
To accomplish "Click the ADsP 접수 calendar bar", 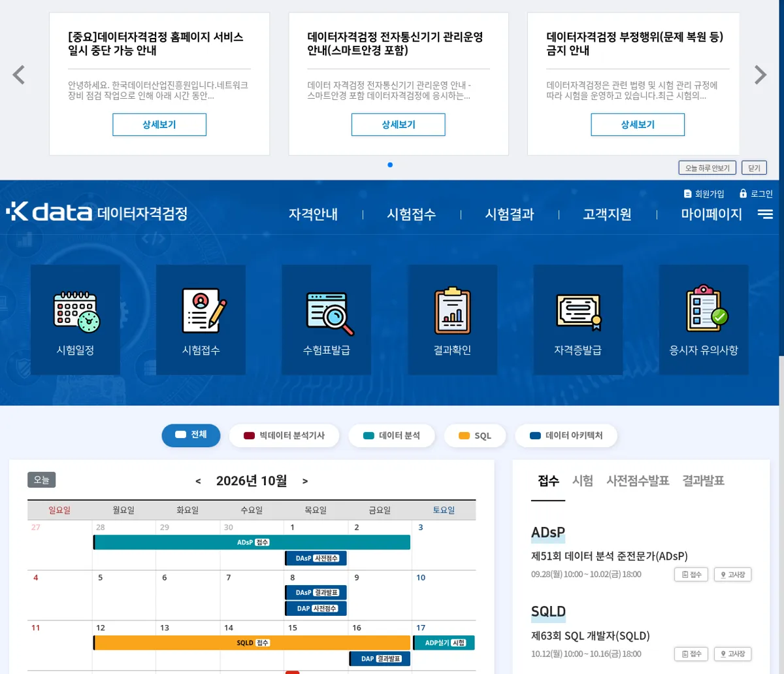I will [x=252, y=543].
